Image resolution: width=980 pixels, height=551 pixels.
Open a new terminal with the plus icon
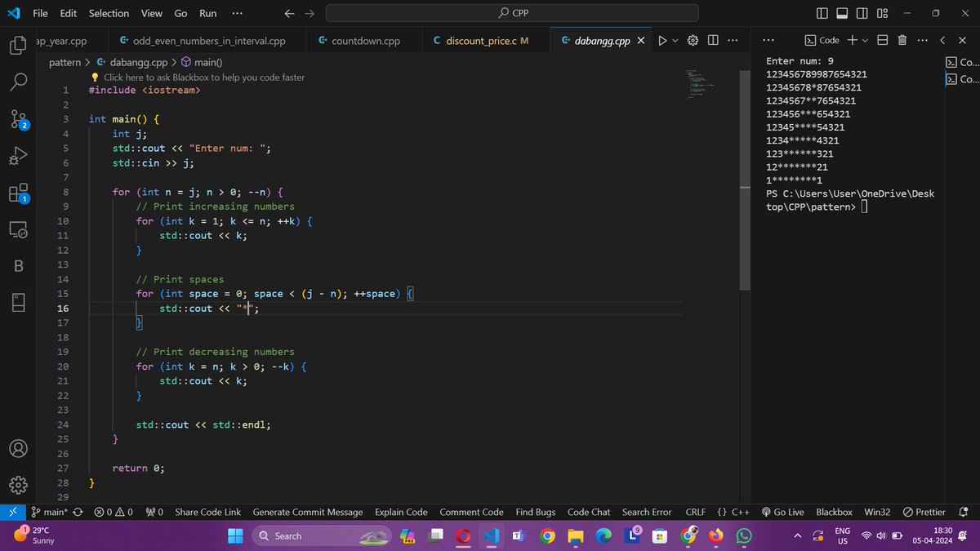click(x=853, y=39)
